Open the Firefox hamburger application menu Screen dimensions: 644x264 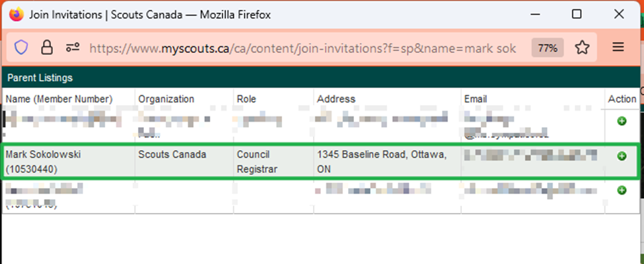618,47
